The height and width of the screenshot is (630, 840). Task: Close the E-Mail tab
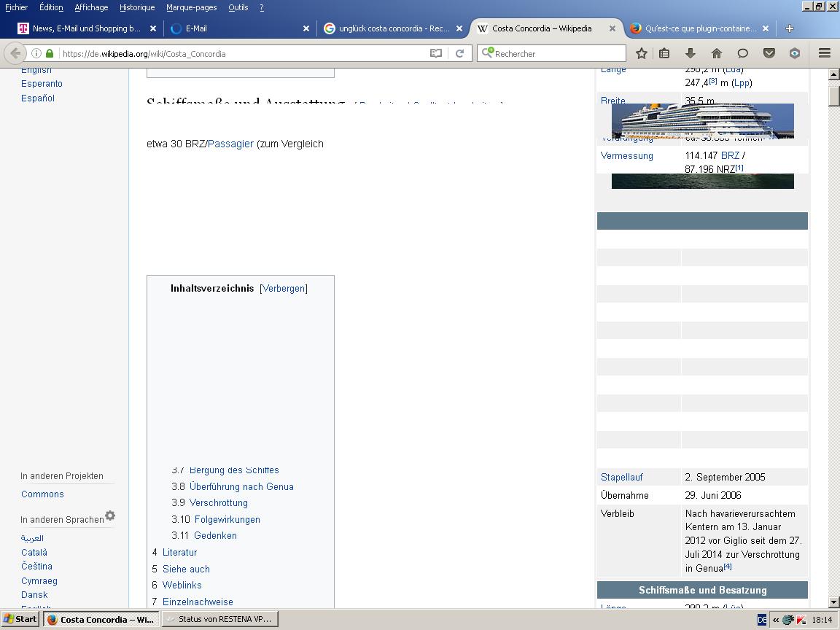(x=306, y=28)
